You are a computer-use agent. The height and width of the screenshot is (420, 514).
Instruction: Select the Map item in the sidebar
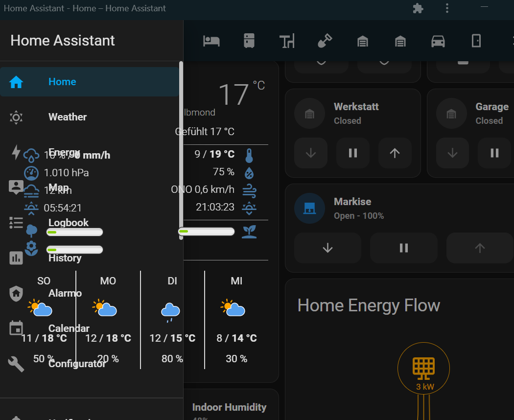pos(58,187)
